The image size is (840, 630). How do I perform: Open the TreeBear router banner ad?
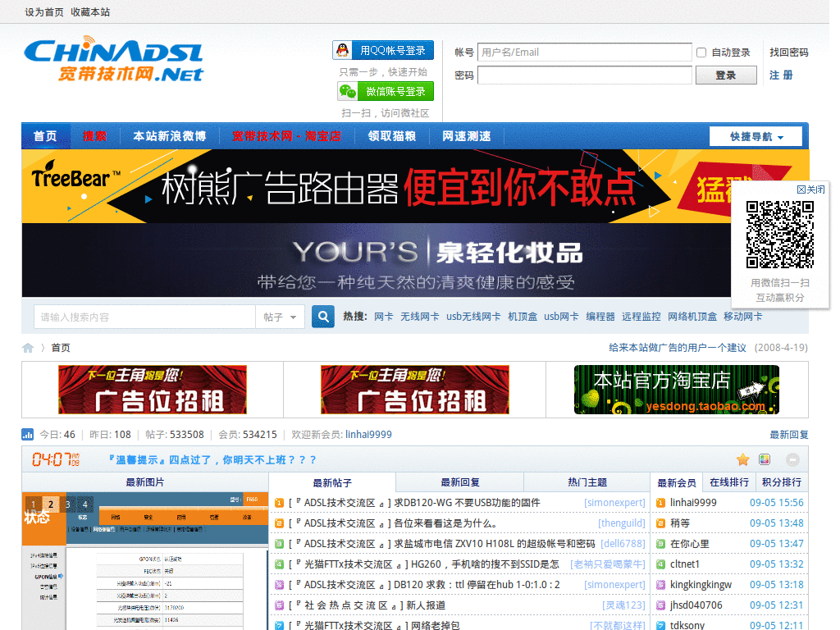(376, 186)
